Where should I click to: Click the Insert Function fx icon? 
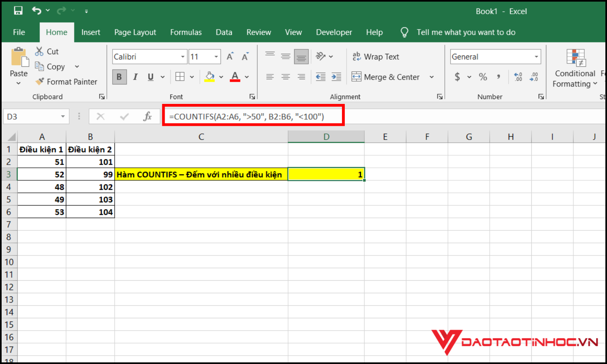tap(147, 116)
